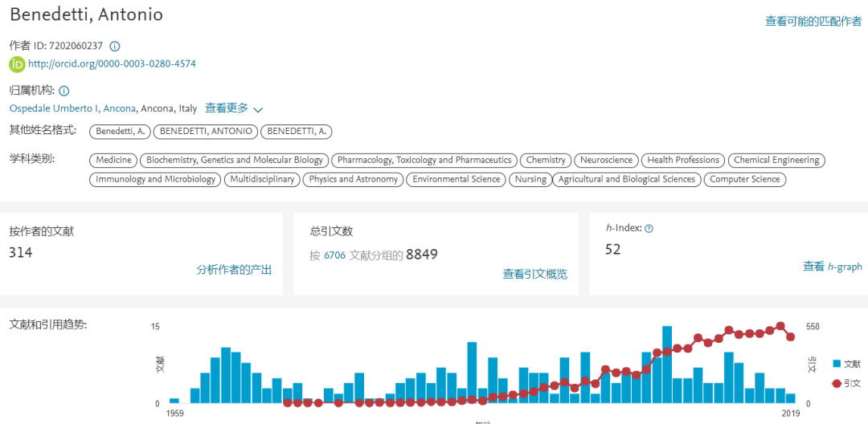Screen dimensions: 868x424
Task: Expand 查看更多 affiliations chevron
Action: click(258, 109)
